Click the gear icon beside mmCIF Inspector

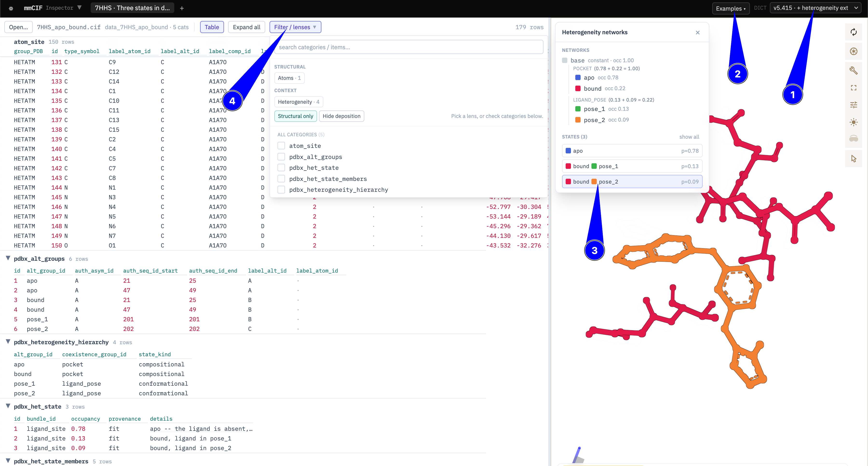tap(11, 8)
